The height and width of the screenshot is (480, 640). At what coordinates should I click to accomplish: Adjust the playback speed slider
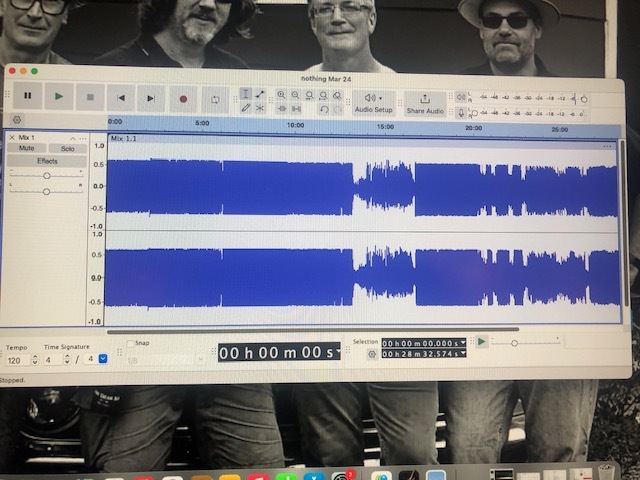(x=514, y=343)
